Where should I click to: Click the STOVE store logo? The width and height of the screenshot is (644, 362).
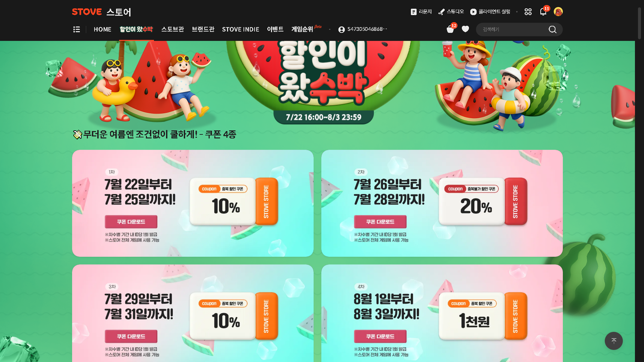pos(101,12)
